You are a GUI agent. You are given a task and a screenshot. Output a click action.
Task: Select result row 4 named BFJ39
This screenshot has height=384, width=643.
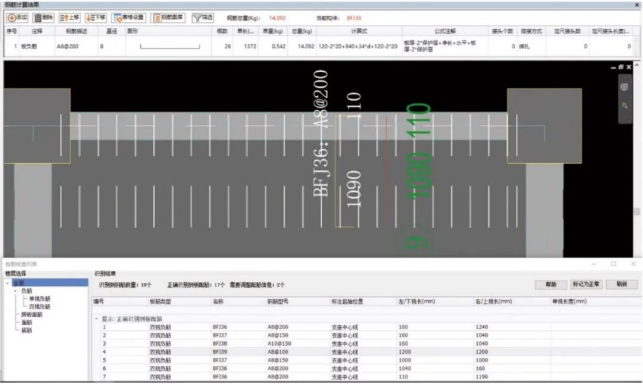pyautogui.click(x=367, y=352)
